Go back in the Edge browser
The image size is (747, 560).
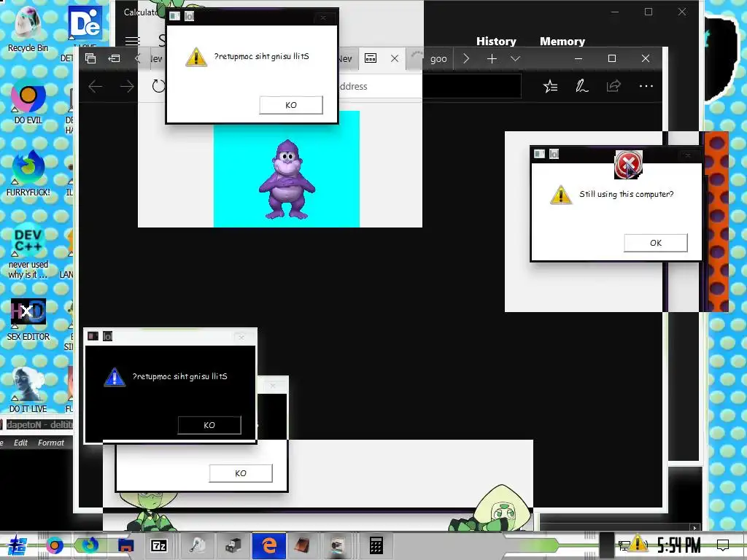[x=96, y=86]
